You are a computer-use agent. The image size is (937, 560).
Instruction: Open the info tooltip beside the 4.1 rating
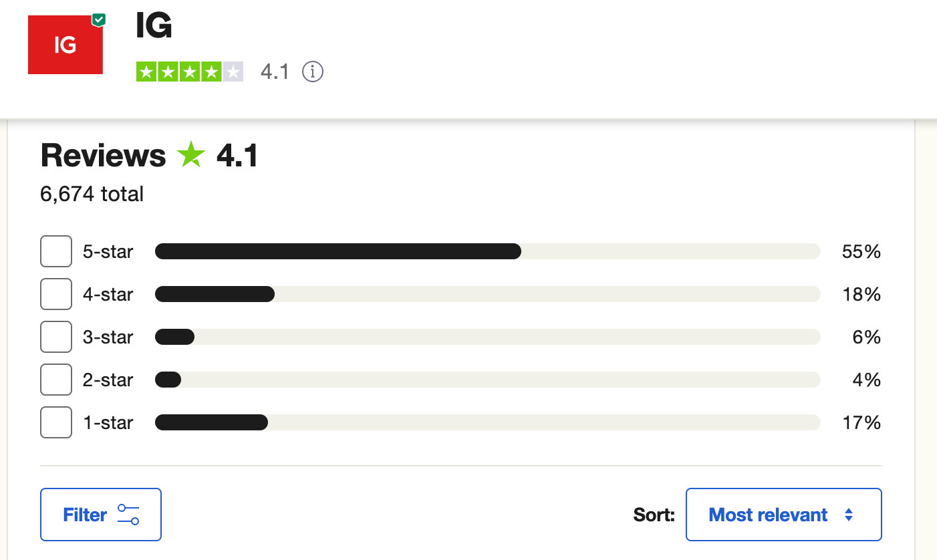[313, 72]
